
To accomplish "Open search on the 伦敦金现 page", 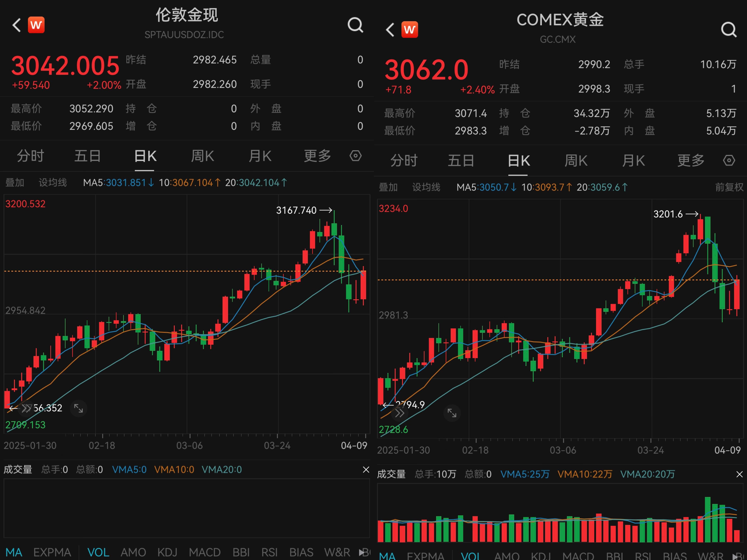I will [x=355, y=25].
